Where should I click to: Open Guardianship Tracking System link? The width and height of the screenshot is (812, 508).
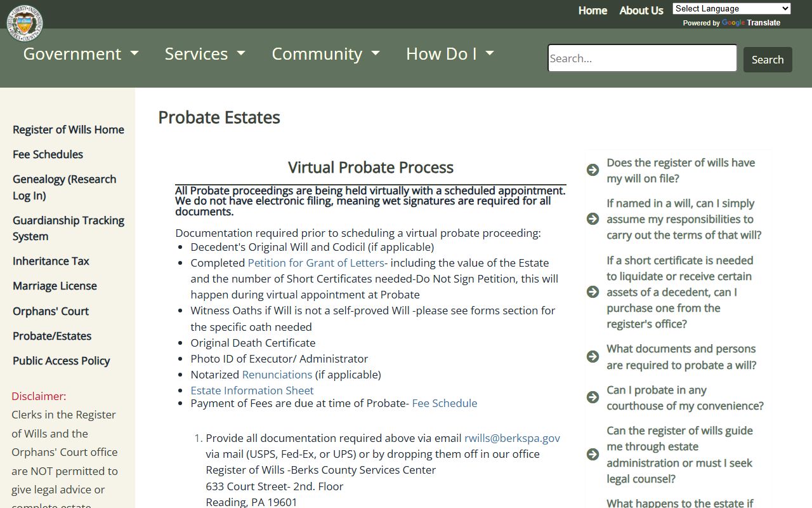pos(69,229)
